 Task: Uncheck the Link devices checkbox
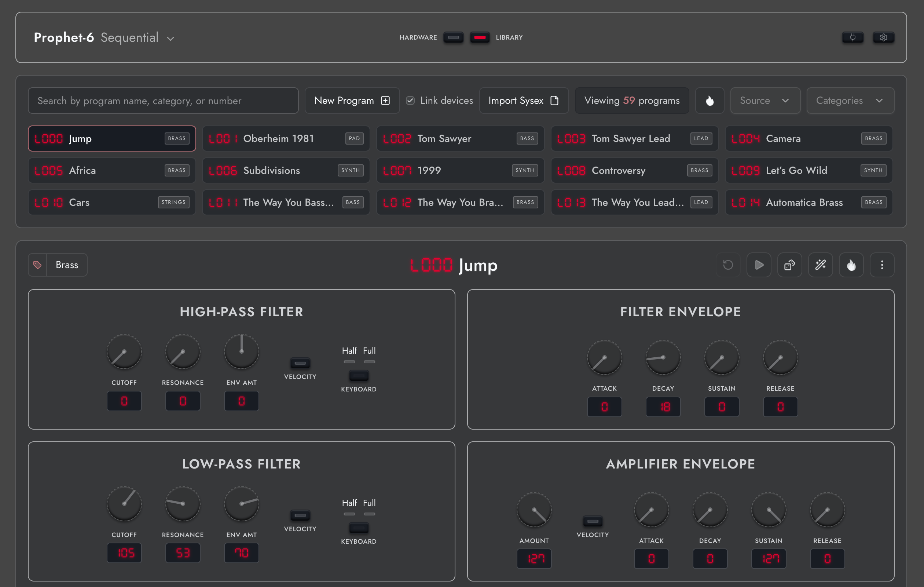click(410, 101)
